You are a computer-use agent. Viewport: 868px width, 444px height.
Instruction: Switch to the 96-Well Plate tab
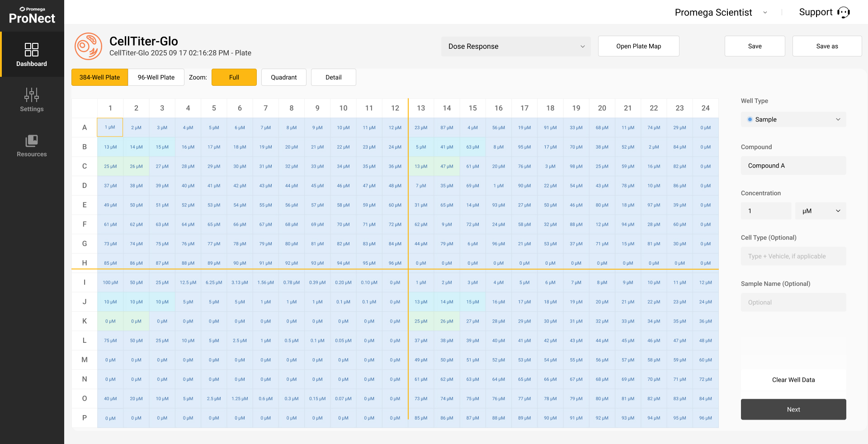(x=156, y=77)
